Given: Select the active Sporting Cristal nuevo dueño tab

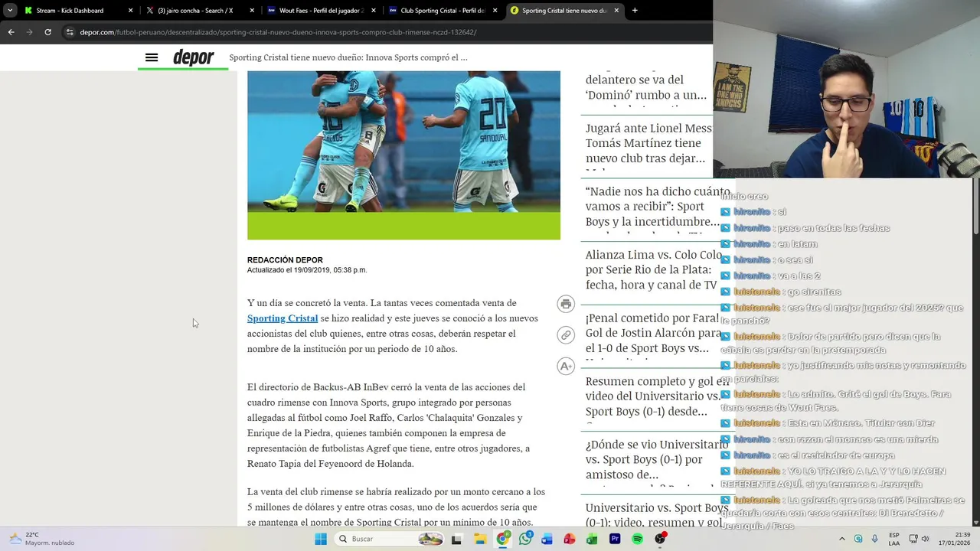Looking at the screenshot, I should 564,11.
